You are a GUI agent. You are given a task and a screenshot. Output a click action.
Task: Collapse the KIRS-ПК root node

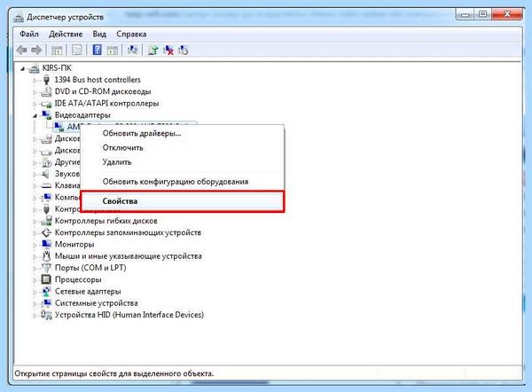click(22, 69)
